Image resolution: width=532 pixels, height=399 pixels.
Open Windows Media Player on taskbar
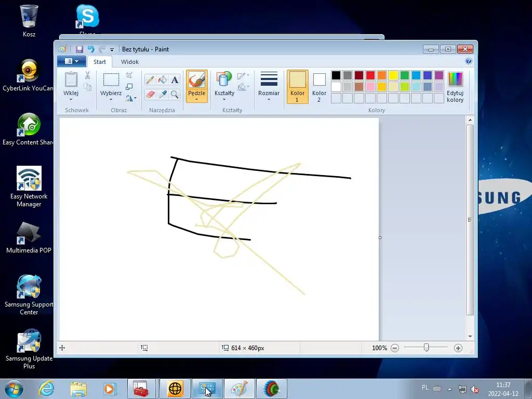tap(110, 389)
